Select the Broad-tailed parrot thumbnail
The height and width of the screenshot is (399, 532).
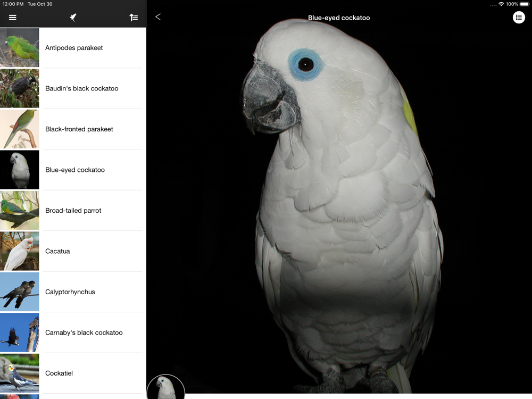[19, 210]
